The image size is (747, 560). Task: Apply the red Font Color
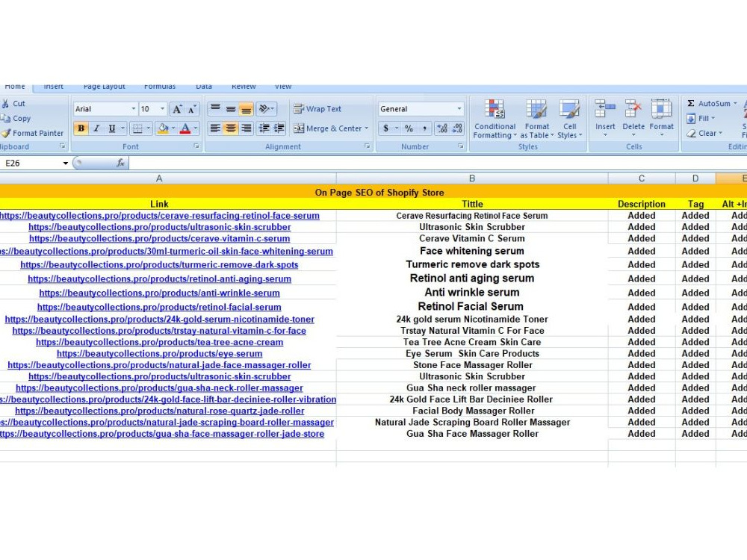pos(185,128)
